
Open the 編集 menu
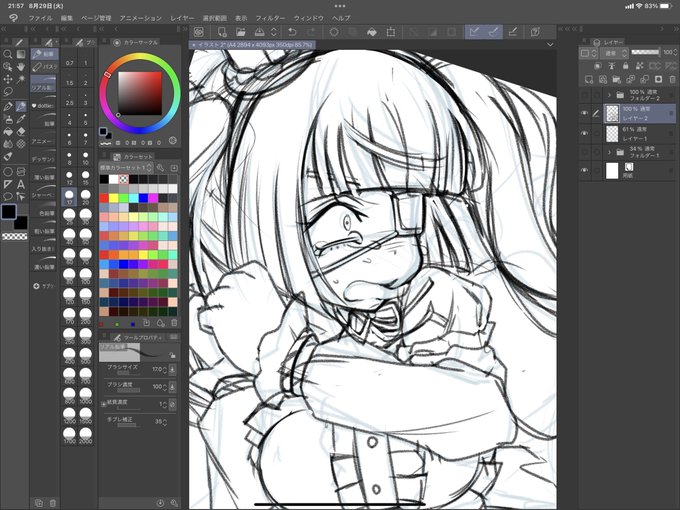pyautogui.click(x=67, y=18)
